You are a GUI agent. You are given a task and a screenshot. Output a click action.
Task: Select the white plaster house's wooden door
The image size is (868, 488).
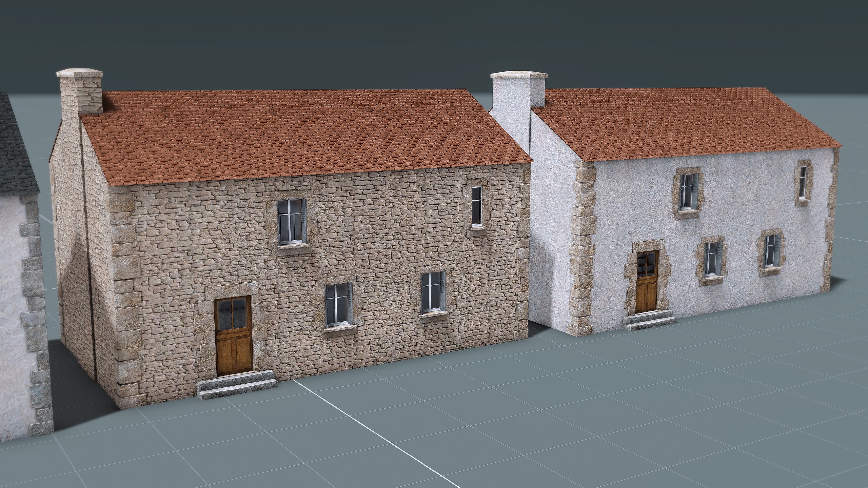pyautogui.click(x=647, y=282)
